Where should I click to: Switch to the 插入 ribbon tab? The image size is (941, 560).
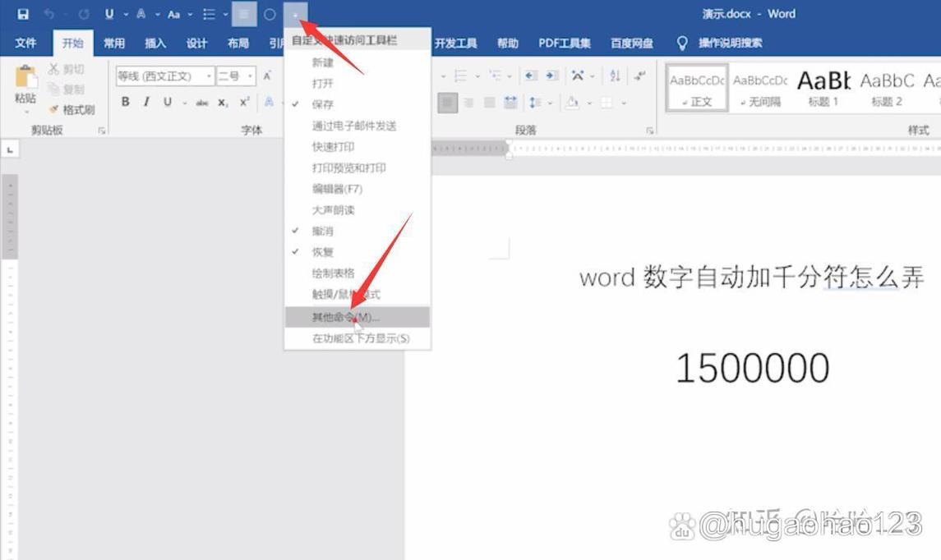[x=156, y=43]
